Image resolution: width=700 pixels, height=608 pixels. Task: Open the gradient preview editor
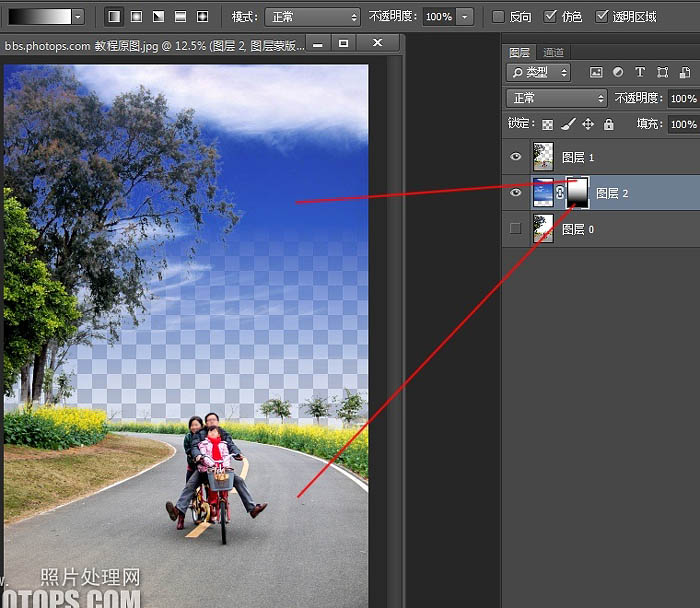click(x=40, y=17)
